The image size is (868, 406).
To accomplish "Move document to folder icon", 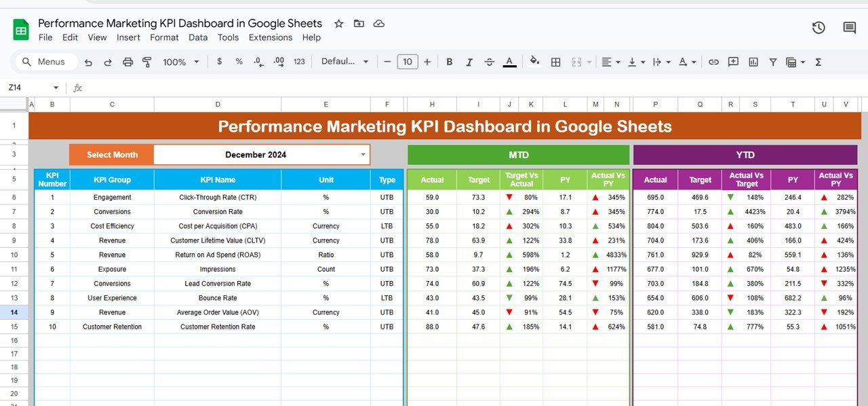I will click(359, 24).
